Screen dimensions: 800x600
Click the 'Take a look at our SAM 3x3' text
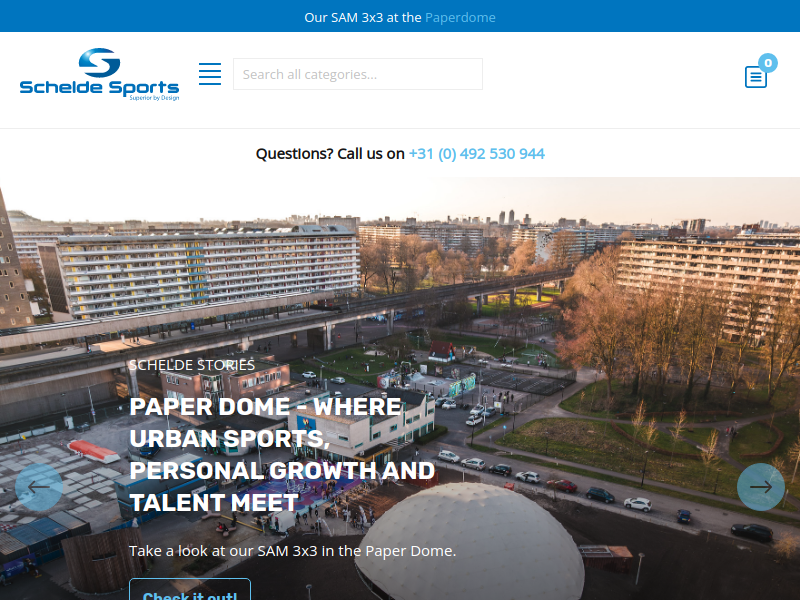292,551
